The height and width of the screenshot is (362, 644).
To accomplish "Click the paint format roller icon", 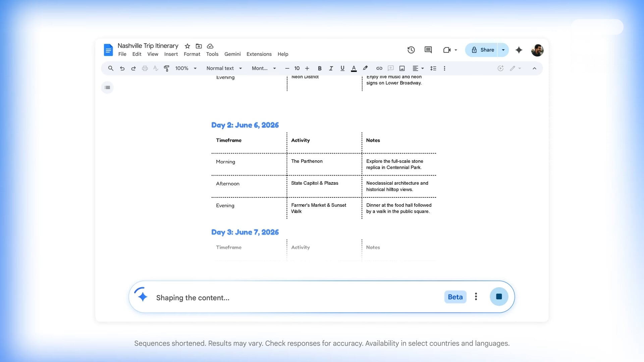I will (x=166, y=68).
